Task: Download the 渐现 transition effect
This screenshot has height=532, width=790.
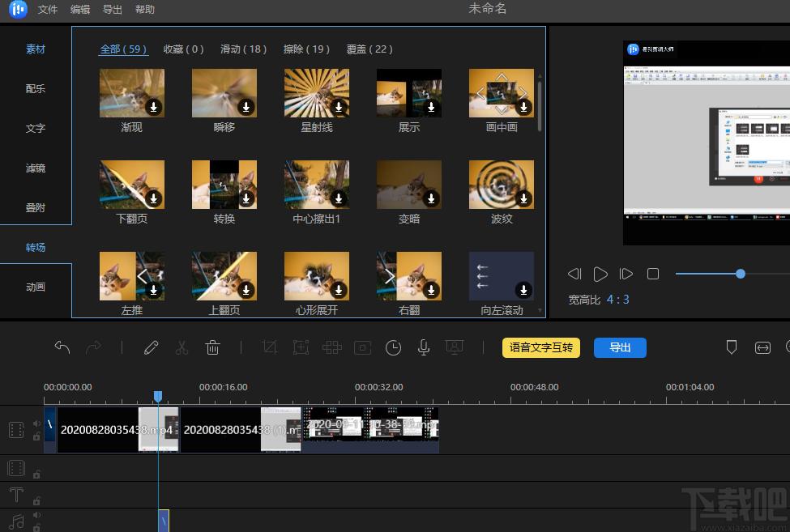Action: [x=154, y=107]
